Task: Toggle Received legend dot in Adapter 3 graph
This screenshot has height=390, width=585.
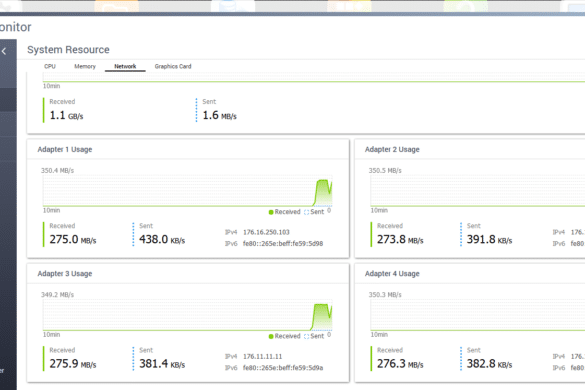Action: coord(271,336)
